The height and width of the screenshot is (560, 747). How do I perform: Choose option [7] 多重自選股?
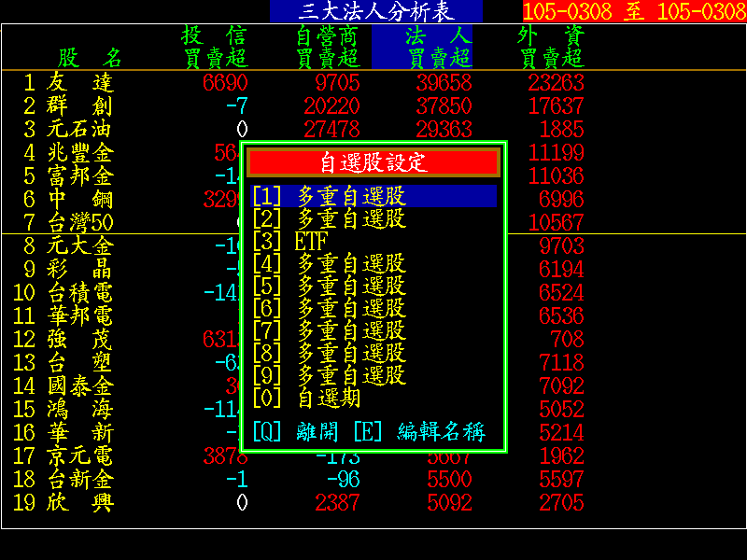(329, 330)
